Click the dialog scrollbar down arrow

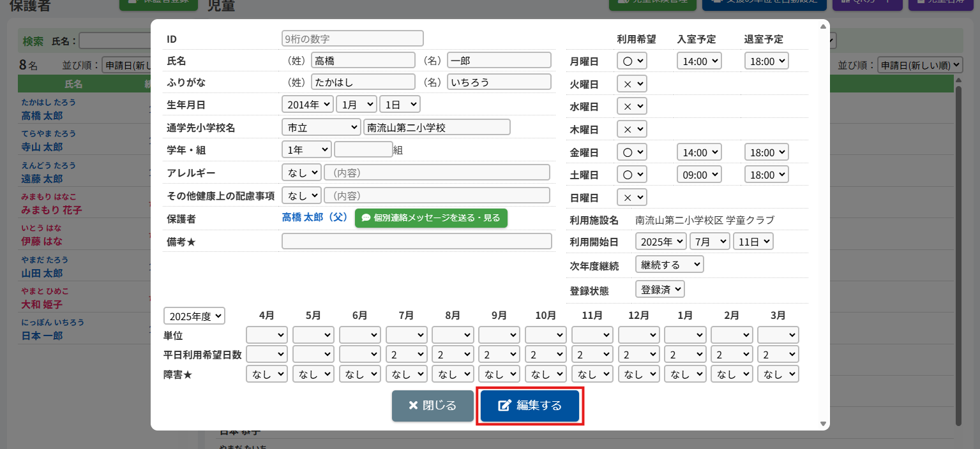click(823, 423)
